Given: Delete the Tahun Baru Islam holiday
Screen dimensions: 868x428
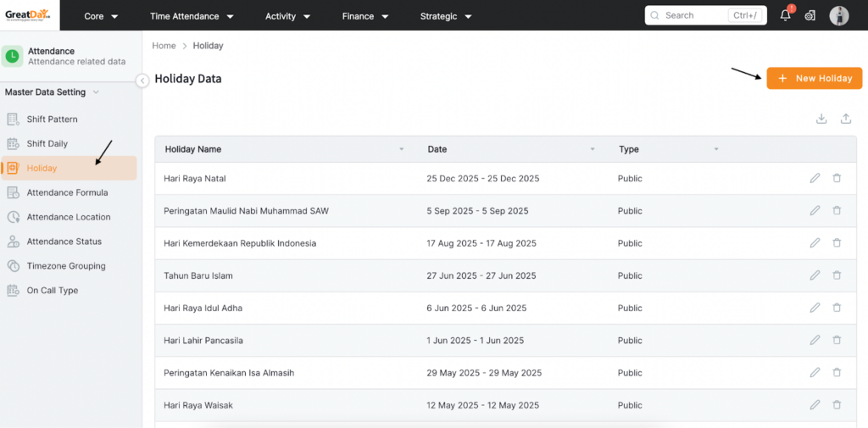Looking at the screenshot, I should pos(837,275).
